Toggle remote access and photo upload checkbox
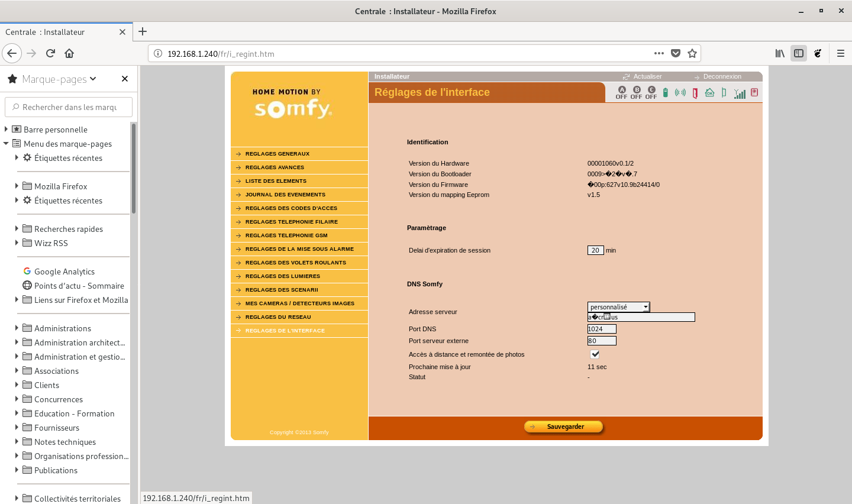Screen dimensions: 852x504 [595, 354]
